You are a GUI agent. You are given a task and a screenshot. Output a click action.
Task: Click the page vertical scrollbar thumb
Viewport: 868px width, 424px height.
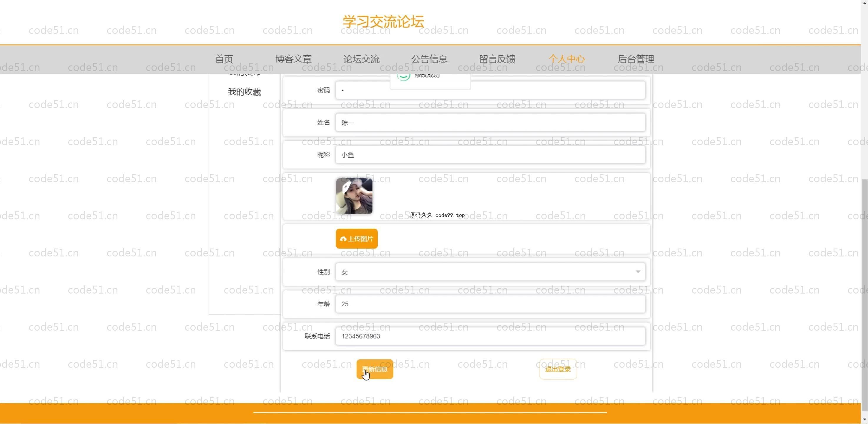point(864,295)
